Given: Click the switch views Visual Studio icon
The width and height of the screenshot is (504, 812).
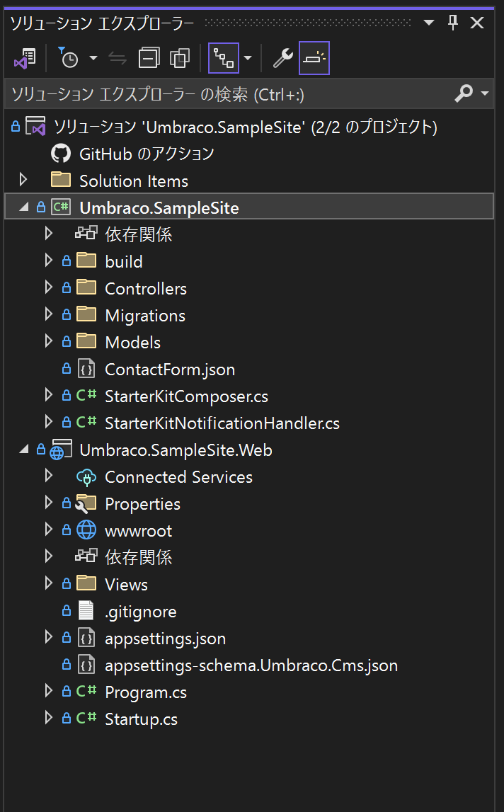Looking at the screenshot, I should coord(26,59).
